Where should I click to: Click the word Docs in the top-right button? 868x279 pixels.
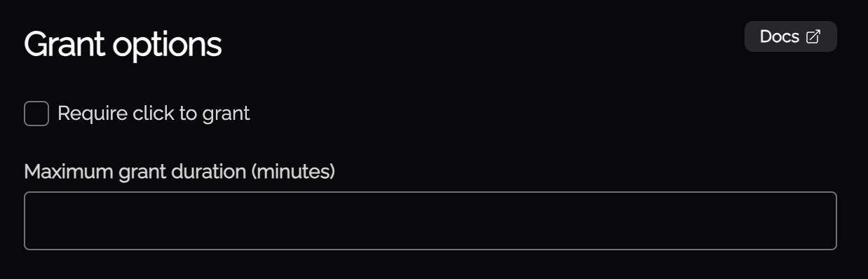(780, 36)
